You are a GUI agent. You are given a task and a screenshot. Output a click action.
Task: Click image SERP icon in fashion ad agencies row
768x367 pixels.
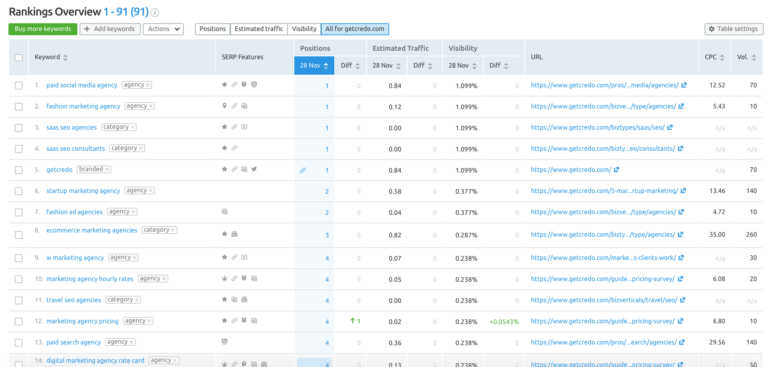click(224, 212)
